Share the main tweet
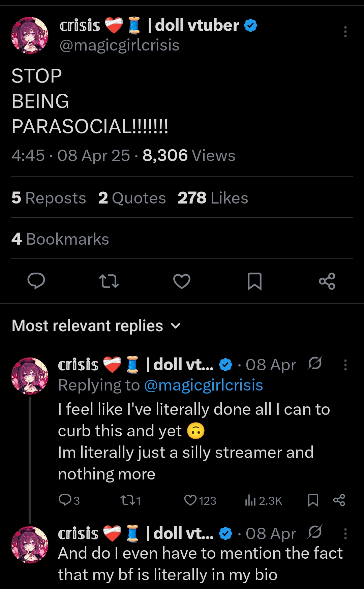364x589 pixels. click(x=327, y=281)
